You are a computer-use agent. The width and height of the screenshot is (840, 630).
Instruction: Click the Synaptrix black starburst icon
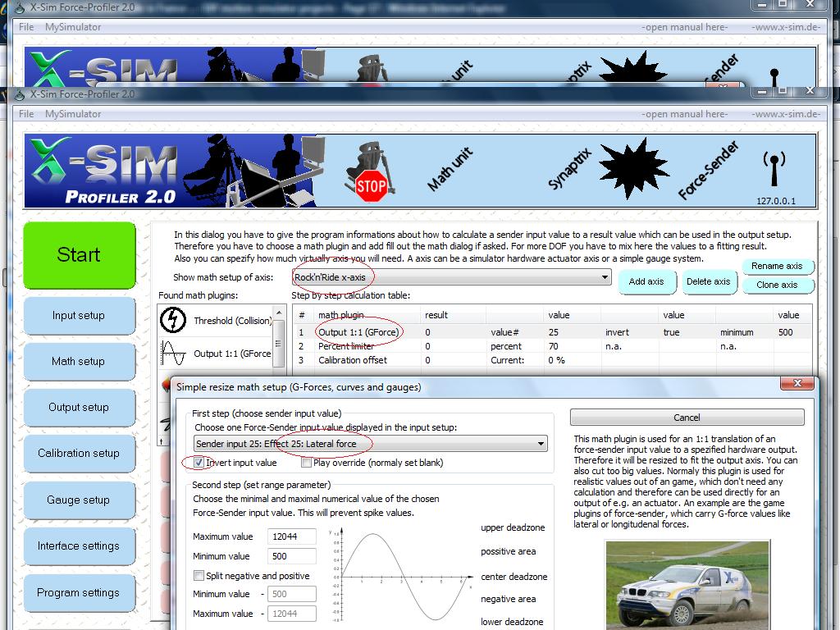[x=634, y=169]
